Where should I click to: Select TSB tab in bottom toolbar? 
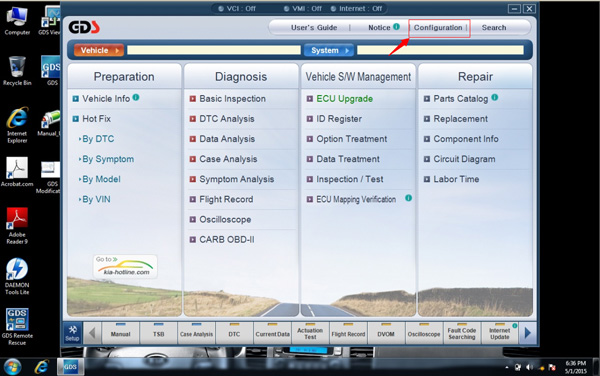158,334
